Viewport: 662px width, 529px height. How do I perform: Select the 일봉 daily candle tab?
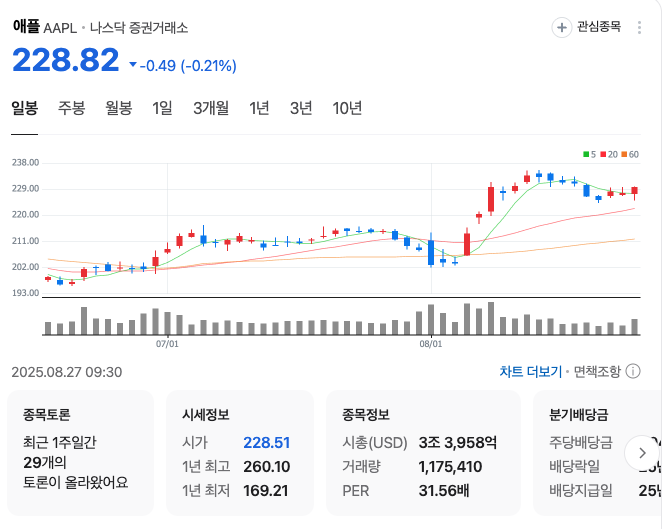click(x=24, y=108)
